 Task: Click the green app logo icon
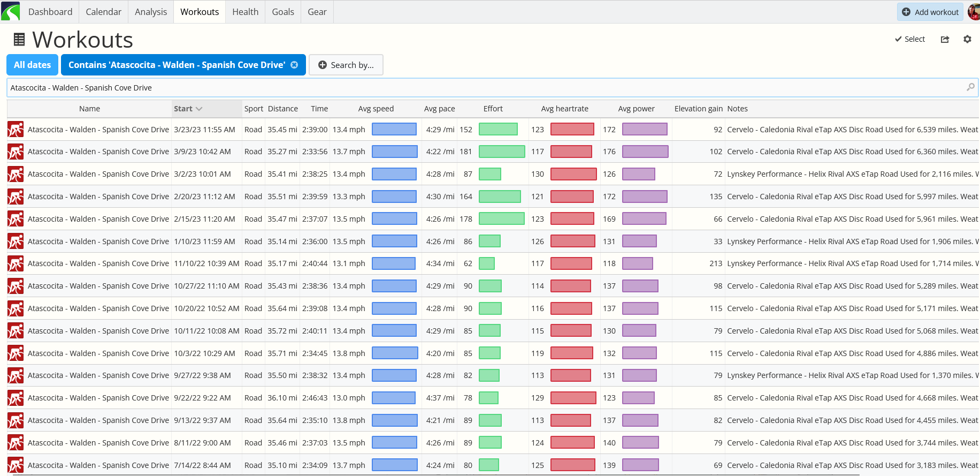click(10, 11)
